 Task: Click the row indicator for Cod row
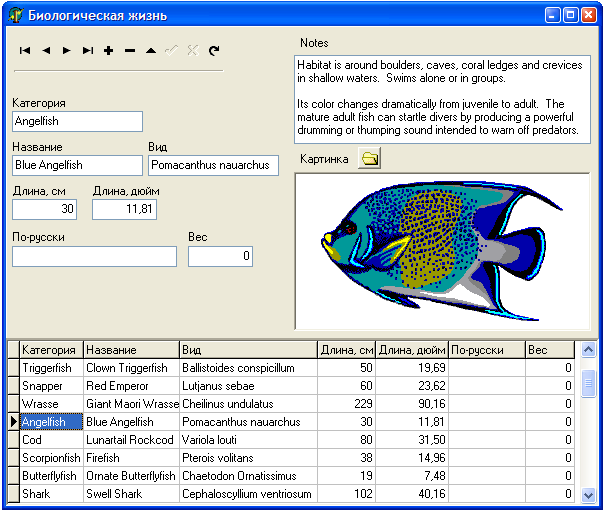click(x=14, y=440)
